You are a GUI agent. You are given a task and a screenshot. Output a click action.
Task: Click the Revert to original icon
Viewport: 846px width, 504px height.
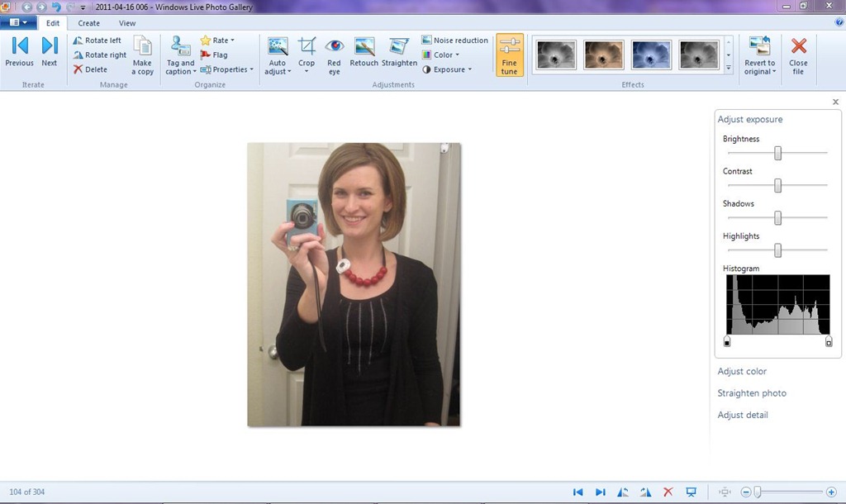coord(760,46)
